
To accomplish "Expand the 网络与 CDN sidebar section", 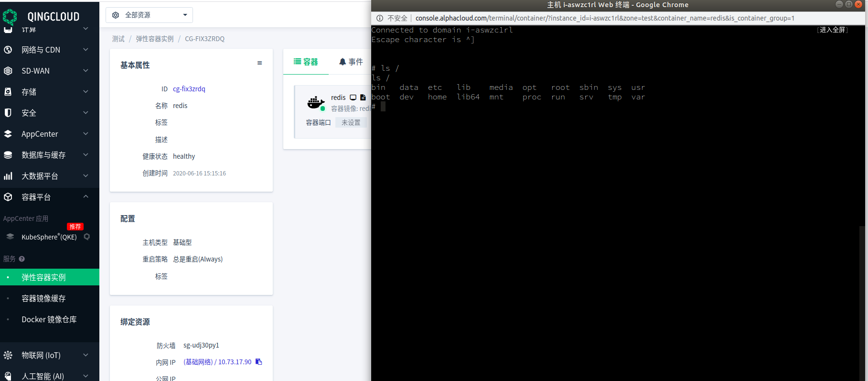I will tap(86, 50).
